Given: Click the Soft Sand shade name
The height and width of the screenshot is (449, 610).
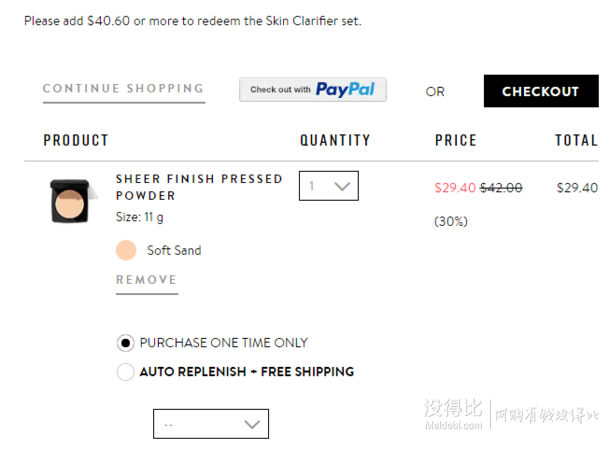Looking at the screenshot, I should pyautogui.click(x=174, y=250).
